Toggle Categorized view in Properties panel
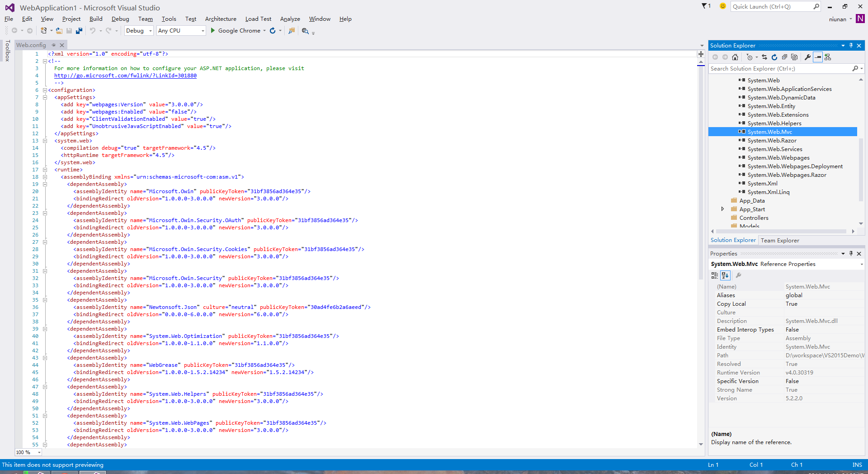This screenshot has width=868, height=474. pyautogui.click(x=715, y=275)
